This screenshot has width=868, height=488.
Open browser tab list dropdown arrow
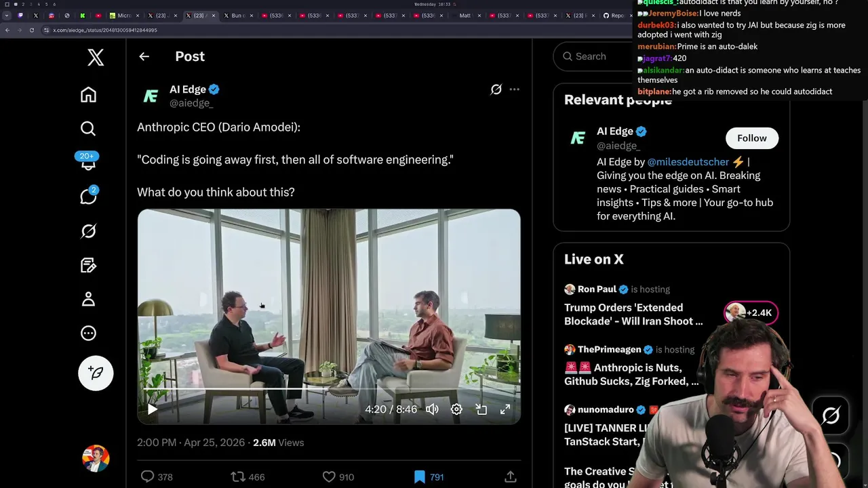point(7,16)
